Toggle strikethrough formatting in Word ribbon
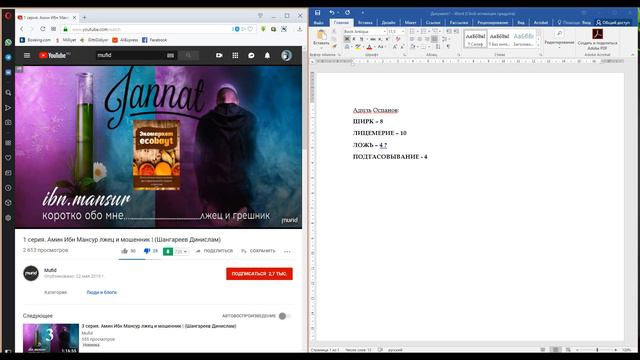 pos(373,39)
